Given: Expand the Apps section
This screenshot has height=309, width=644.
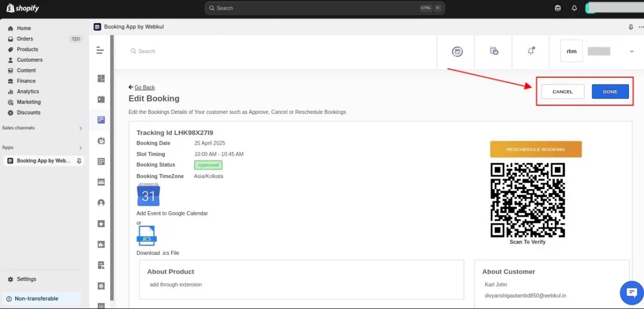Looking at the screenshot, I should 80,148.
